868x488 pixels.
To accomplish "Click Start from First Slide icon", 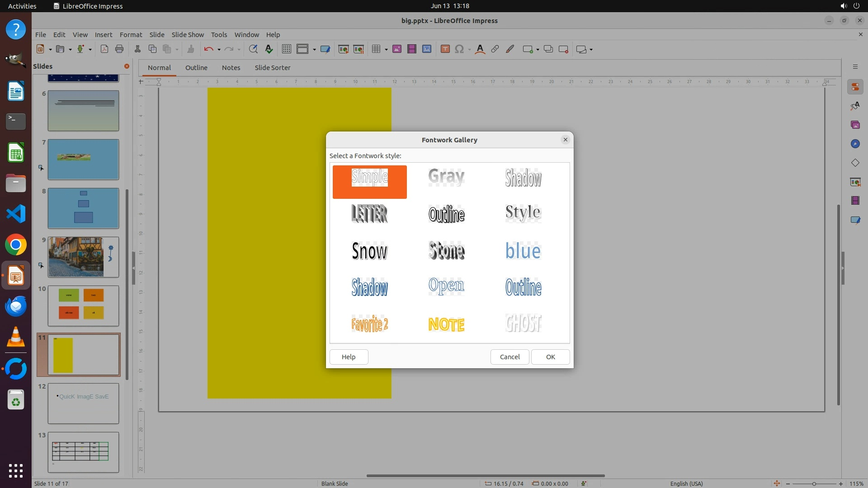I will click(x=343, y=49).
